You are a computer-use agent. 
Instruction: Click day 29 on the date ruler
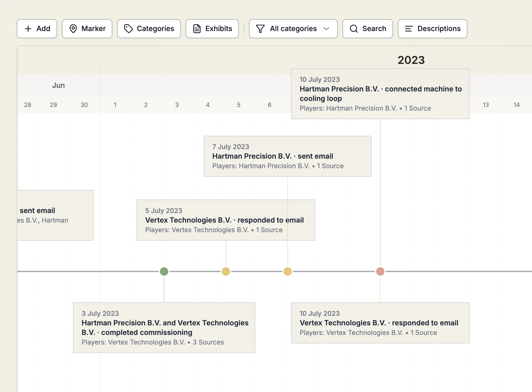[53, 105]
